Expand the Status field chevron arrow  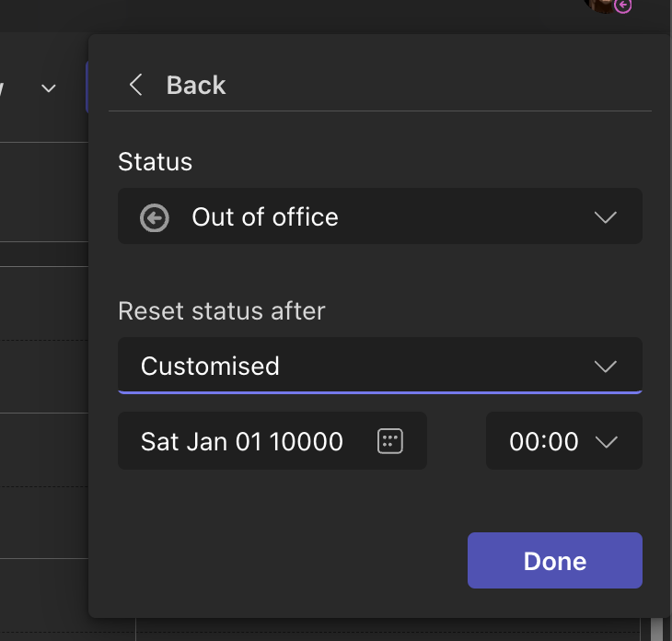[605, 217]
